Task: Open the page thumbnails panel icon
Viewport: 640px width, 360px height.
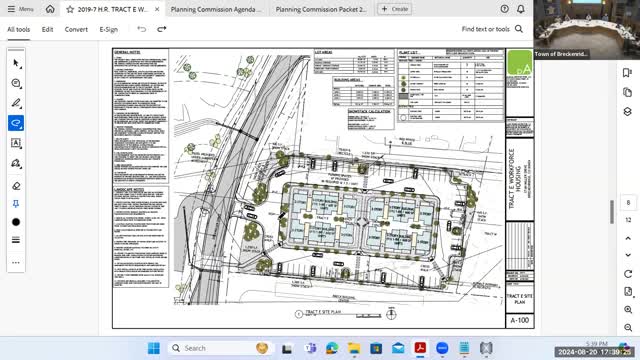Action: tap(628, 92)
